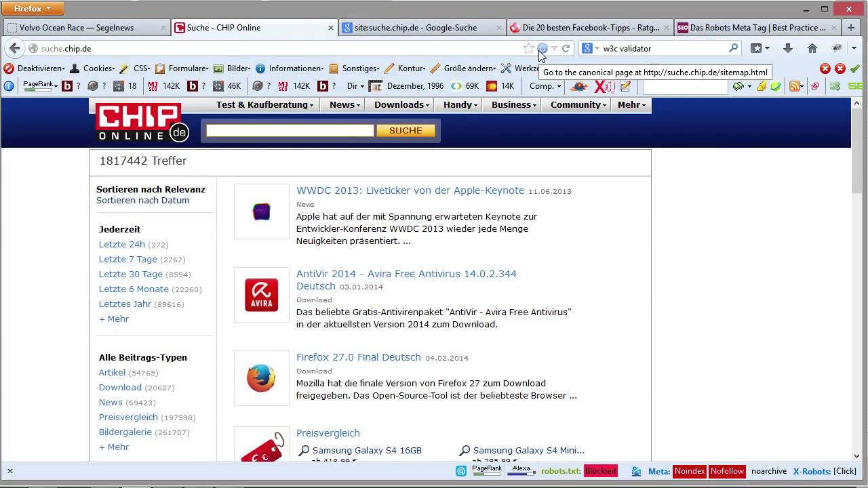
Task: Click the green validation checkmark icon
Action: pyautogui.click(x=855, y=68)
